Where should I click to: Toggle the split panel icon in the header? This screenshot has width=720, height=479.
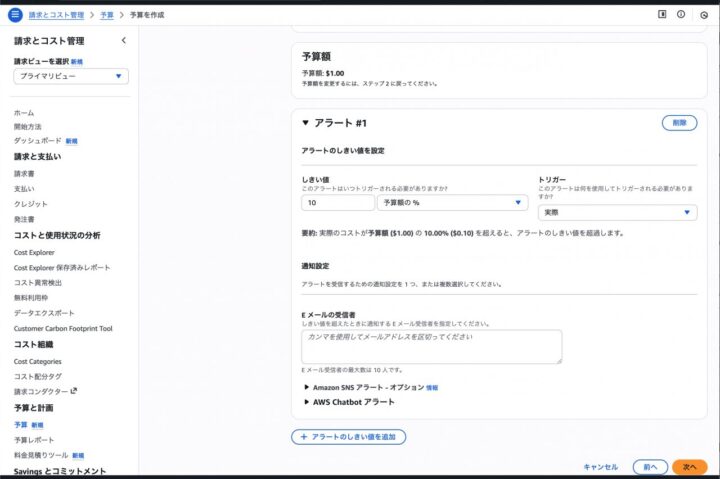coord(661,15)
